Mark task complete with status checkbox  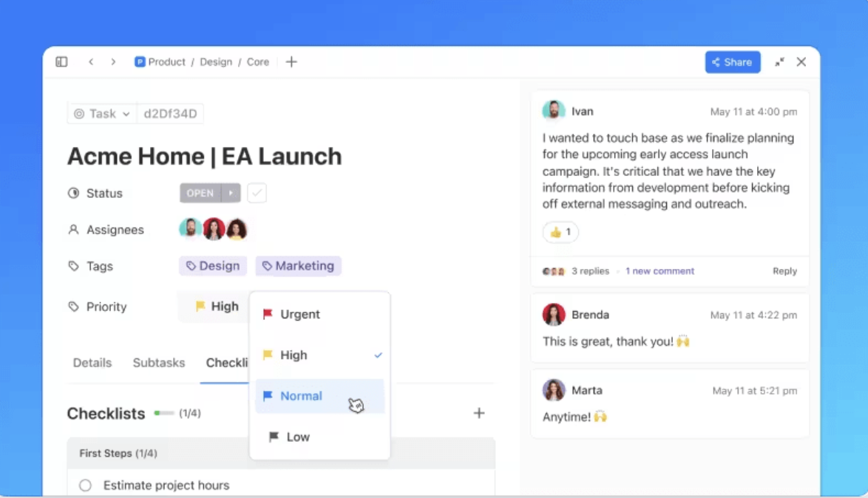click(x=257, y=193)
